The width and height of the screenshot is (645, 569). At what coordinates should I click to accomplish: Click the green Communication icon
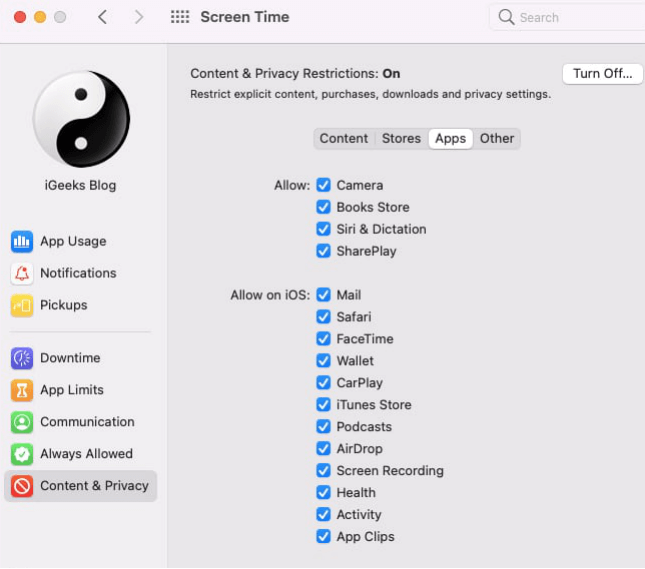(22, 422)
